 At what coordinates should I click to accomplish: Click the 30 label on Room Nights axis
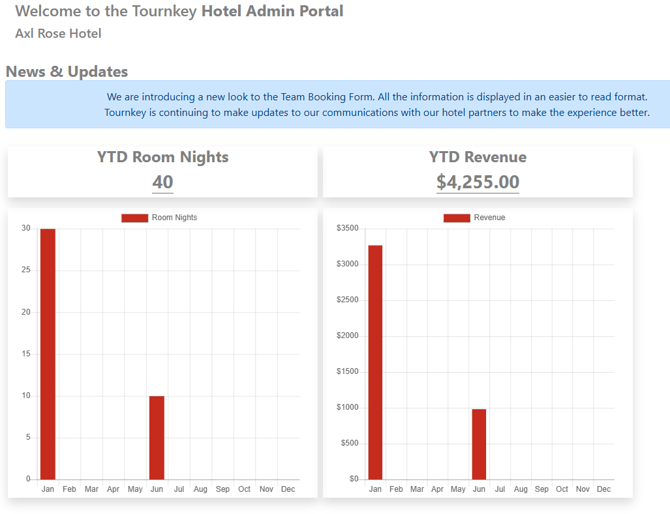pos(25,229)
